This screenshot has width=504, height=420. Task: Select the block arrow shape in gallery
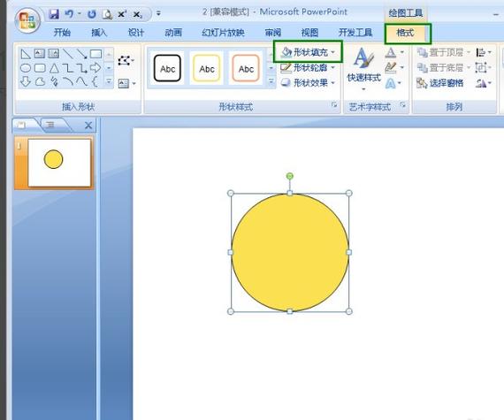click(x=95, y=68)
